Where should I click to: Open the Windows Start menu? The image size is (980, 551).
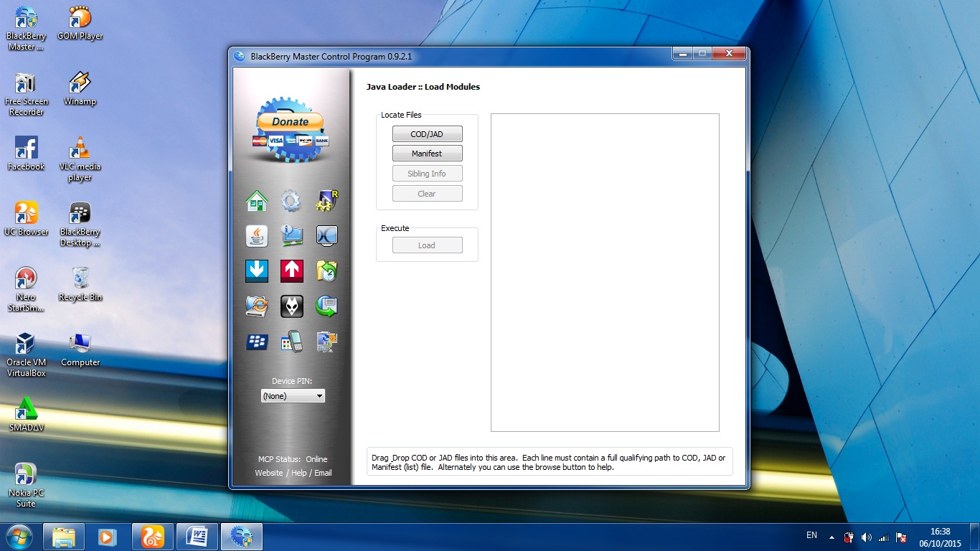click(x=19, y=537)
